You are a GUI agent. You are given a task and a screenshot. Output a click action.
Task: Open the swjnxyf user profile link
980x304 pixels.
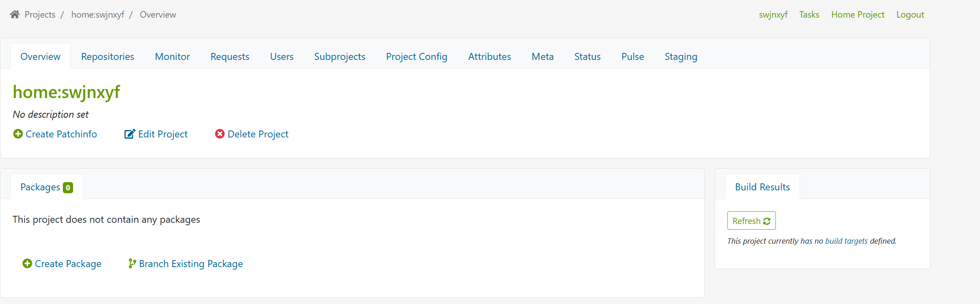(x=773, y=15)
